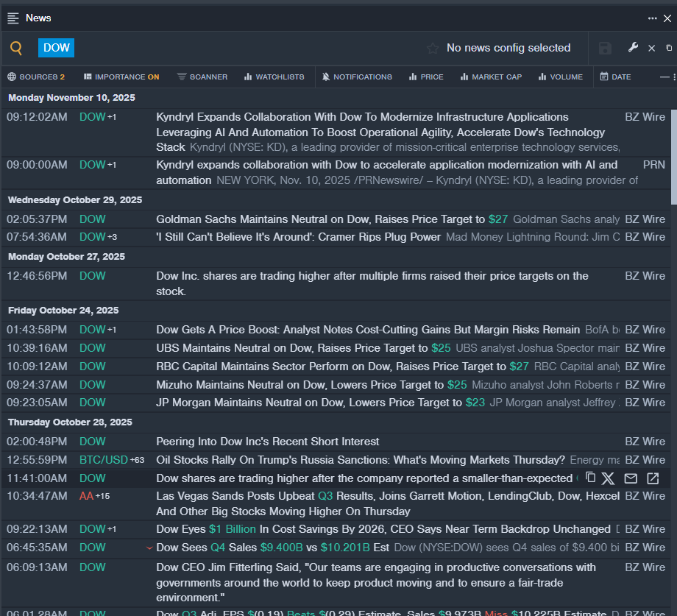
Task: Share the hovered headline on X
Action: [x=608, y=478]
